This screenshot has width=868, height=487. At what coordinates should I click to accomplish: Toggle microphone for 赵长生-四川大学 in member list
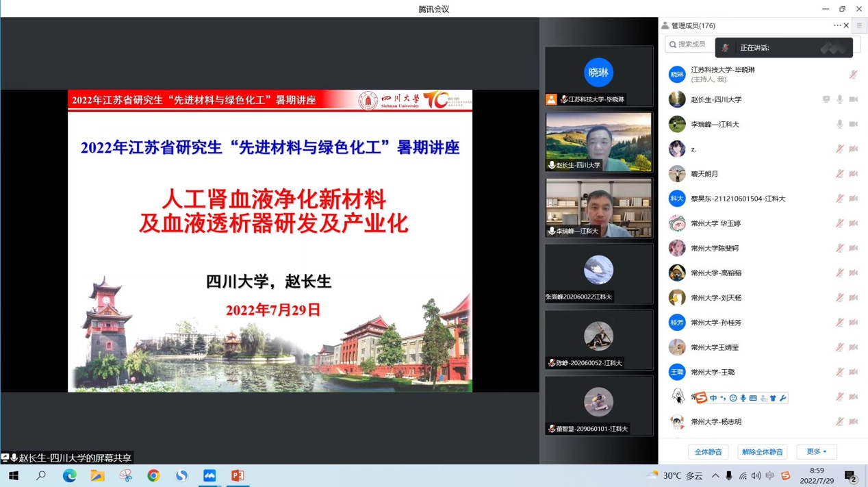pyautogui.click(x=840, y=99)
